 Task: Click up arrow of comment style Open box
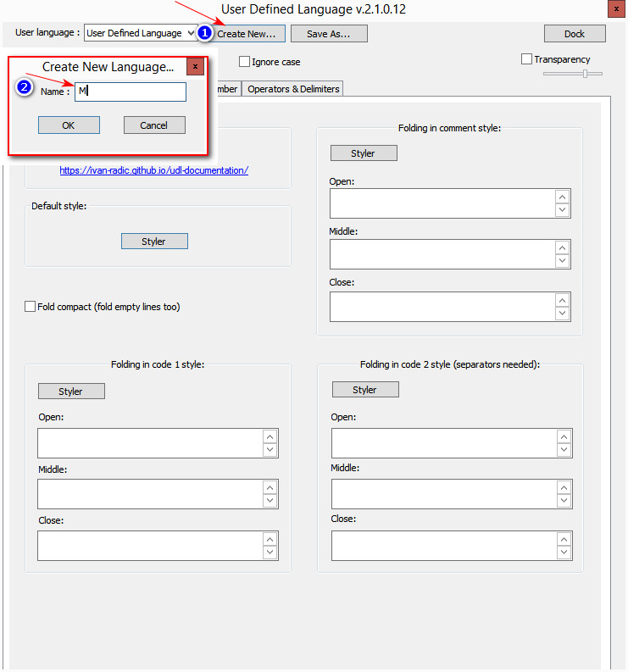coord(561,196)
